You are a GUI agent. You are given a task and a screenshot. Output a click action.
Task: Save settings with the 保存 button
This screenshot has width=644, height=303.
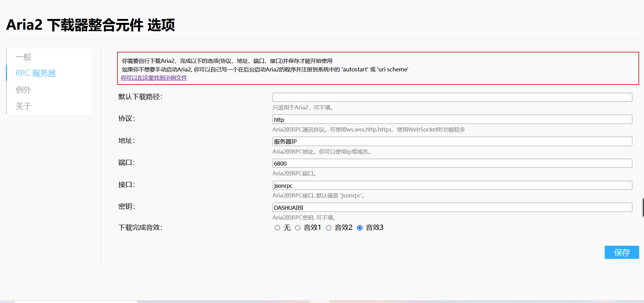pyautogui.click(x=622, y=252)
